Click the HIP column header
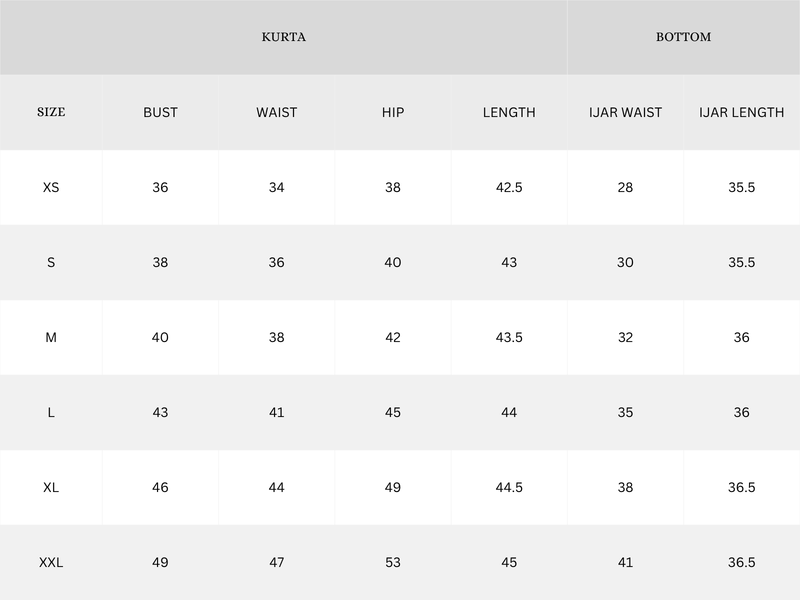 coord(393,112)
